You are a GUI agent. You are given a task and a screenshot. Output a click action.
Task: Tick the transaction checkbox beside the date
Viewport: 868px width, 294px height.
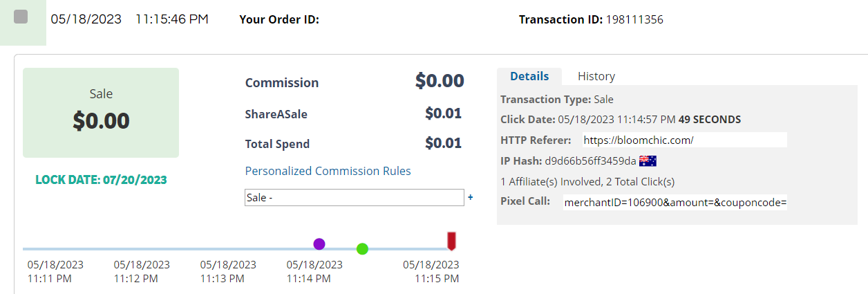[21, 17]
